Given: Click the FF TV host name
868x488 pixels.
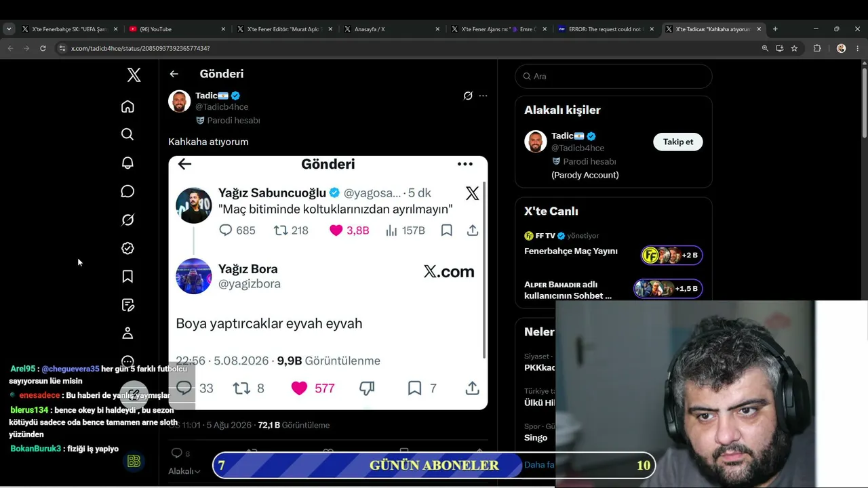Looking at the screenshot, I should coord(545,236).
